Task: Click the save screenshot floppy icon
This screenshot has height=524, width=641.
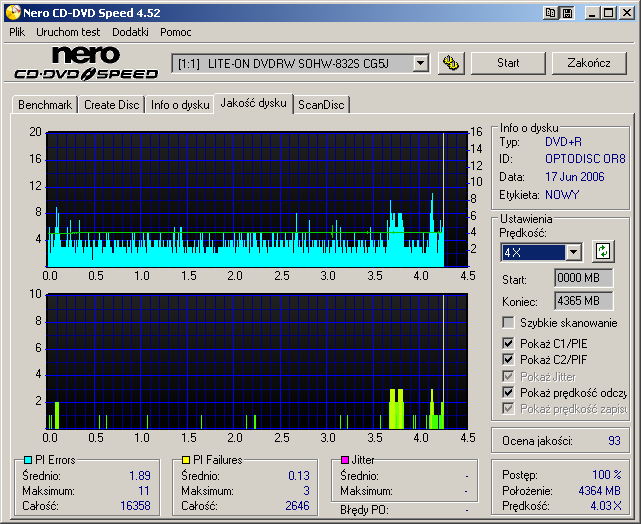Action: pos(567,13)
